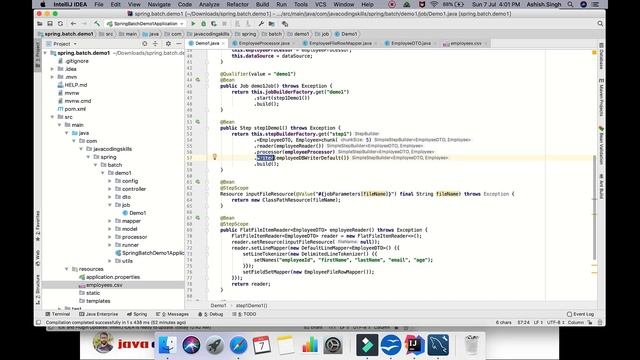Hide the Project panel with minus icon
Screen dimensions: 640x360
(x=179, y=44)
